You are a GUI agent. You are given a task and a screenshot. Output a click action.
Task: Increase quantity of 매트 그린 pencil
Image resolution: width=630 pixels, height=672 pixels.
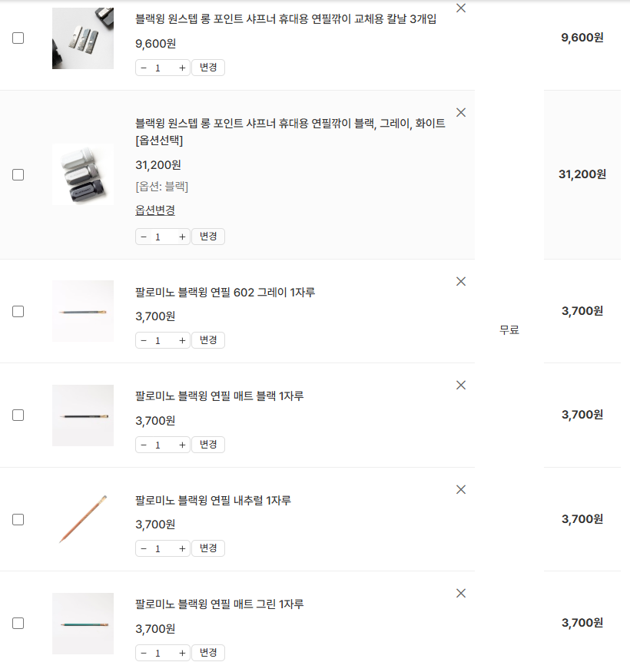[x=182, y=653]
